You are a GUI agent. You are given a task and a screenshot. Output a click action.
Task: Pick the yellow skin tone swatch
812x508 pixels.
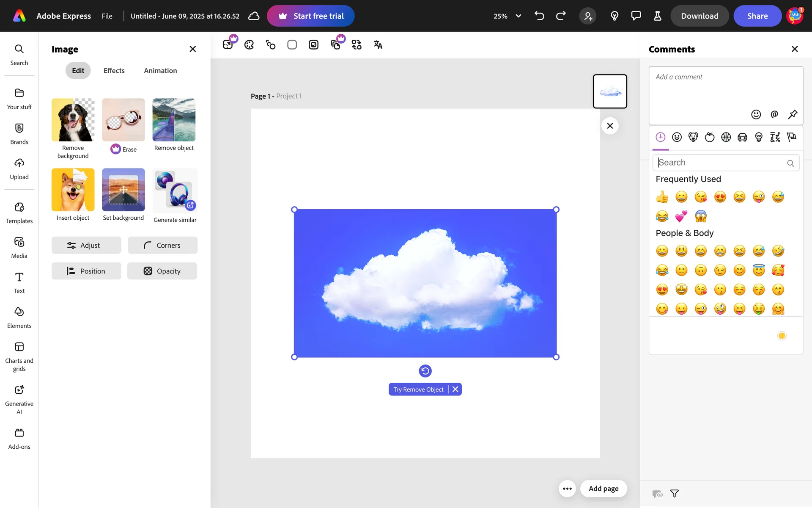pyautogui.click(x=782, y=336)
